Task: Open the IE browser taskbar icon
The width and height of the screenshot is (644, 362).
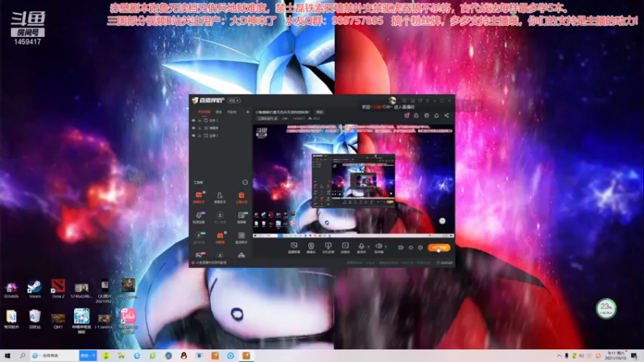Action: 137,356
